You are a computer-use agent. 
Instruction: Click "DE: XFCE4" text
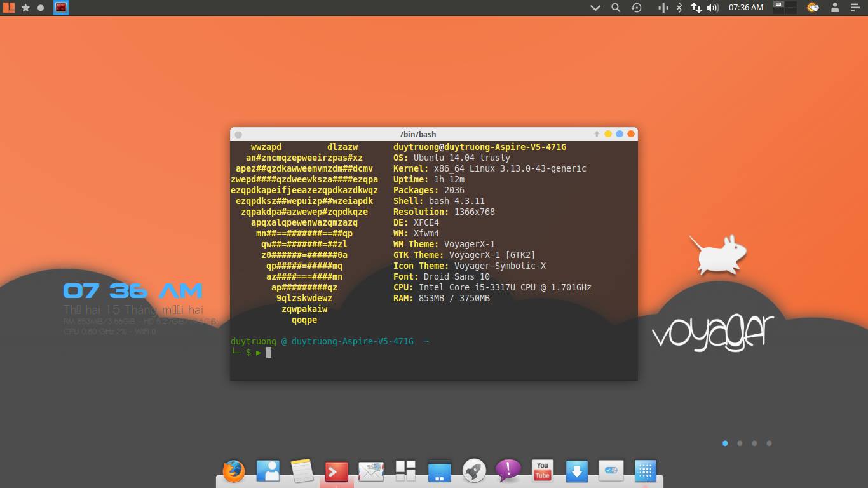(416, 222)
